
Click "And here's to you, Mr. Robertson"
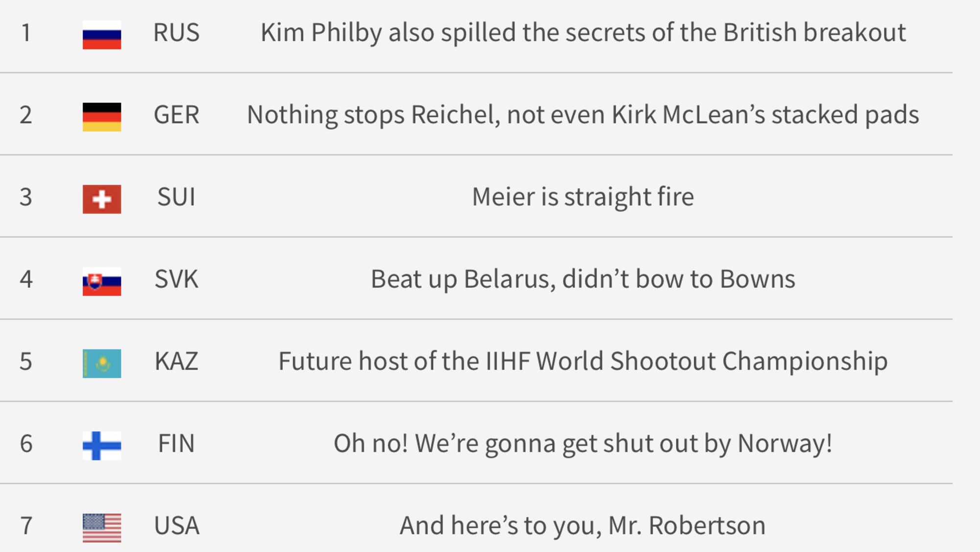(x=583, y=526)
